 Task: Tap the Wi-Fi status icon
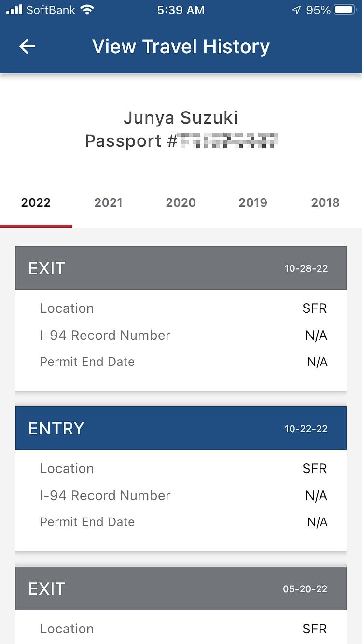coord(87,10)
